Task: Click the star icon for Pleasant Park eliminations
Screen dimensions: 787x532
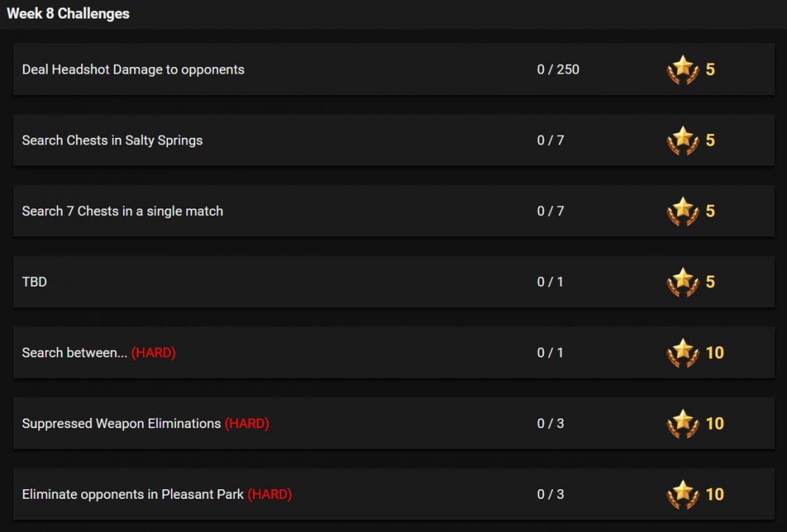Action: (x=682, y=494)
